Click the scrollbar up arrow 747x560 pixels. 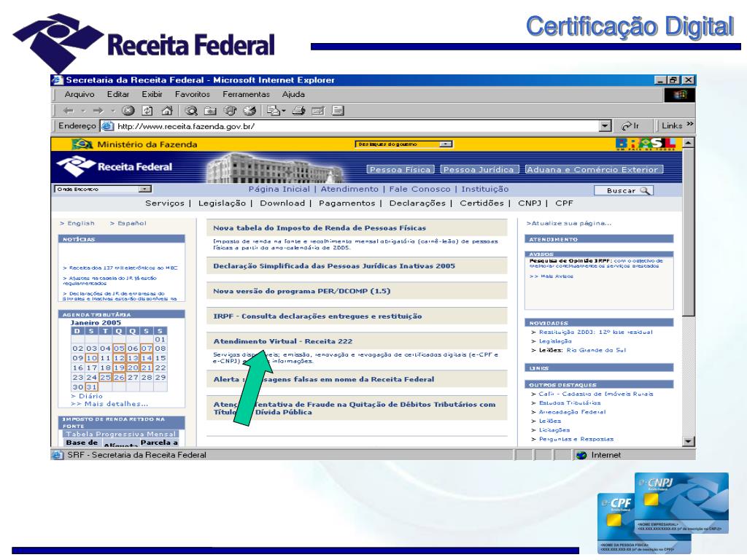(x=689, y=142)
